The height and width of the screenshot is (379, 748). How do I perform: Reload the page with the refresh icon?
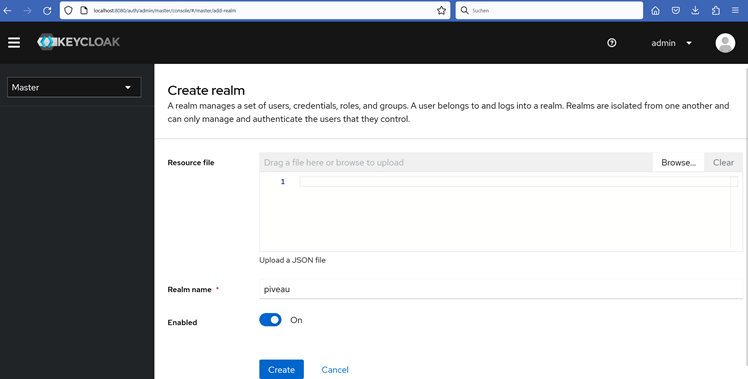tap(47, 11)
